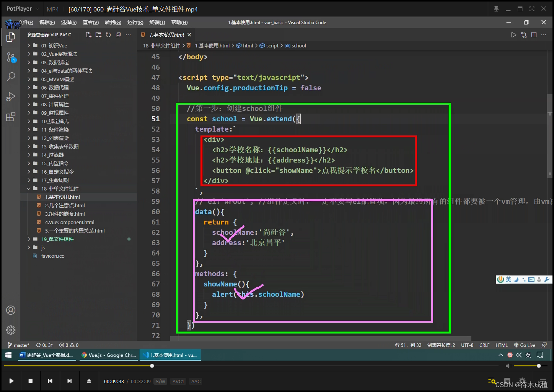Open the Search view in activity bar
This screenshot has width=554, height=392.
pos(11,76)
